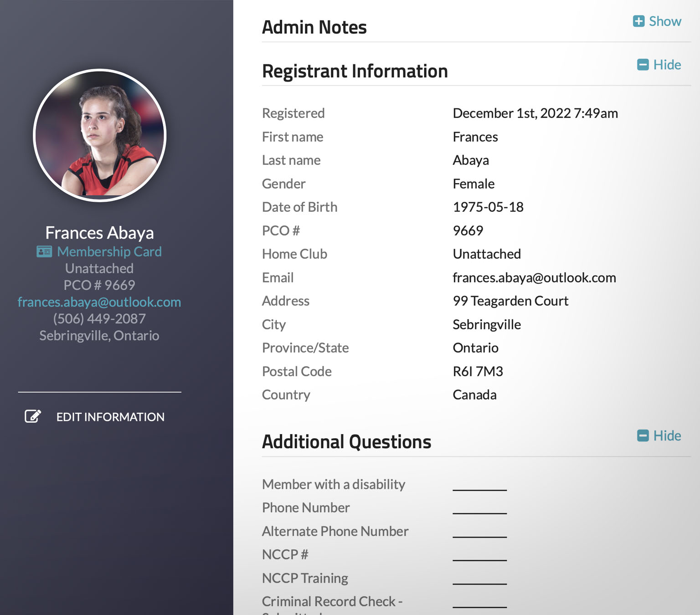The height and width of the screenshot is (615, 700).
Task: Open the Membership Card link
Action: [109, 251]
